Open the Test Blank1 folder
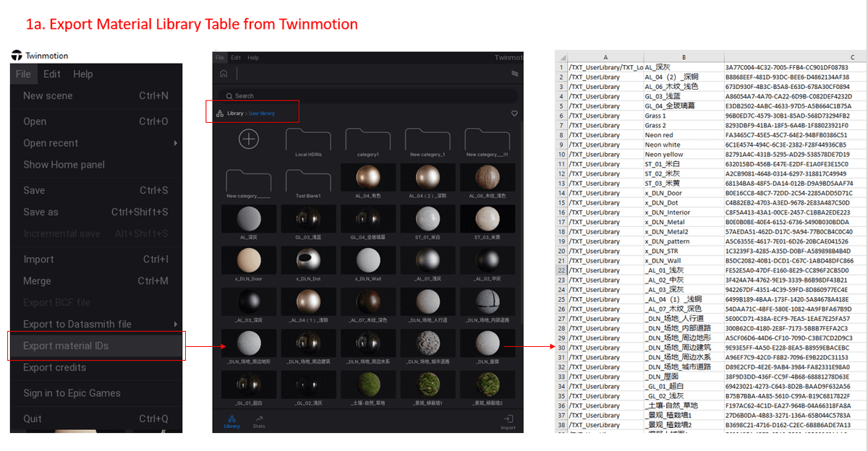Screen dimensions: 868x451 (x=309, y=183)
